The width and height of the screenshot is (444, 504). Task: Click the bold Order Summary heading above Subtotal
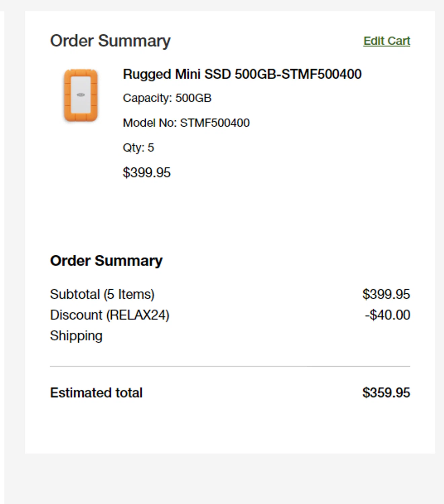click(106, 261)
